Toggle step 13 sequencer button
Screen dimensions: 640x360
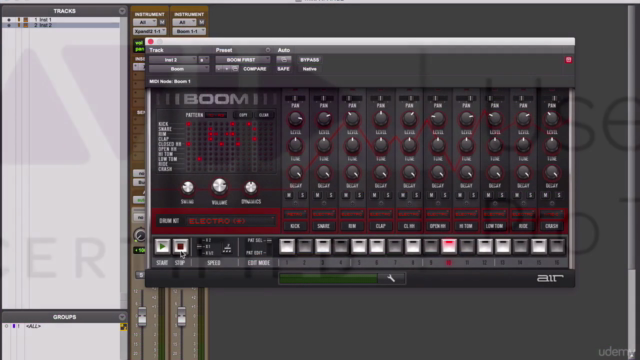tap(503, 246)
